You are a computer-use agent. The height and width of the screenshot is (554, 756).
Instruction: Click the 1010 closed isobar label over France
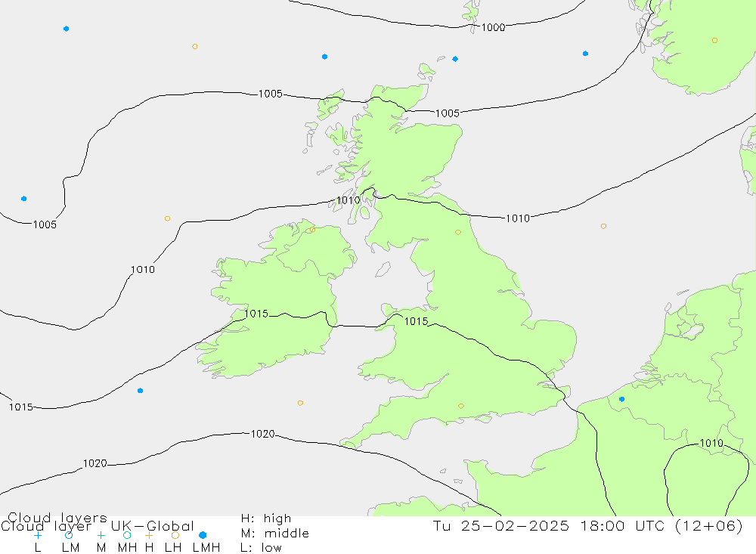point(711,443)
